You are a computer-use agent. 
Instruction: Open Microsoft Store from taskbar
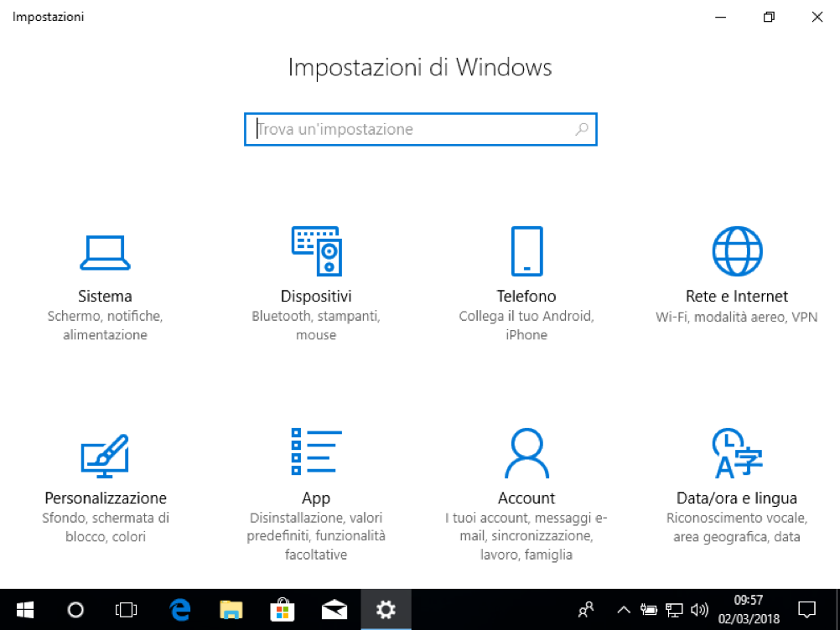[x=283, y=610]
